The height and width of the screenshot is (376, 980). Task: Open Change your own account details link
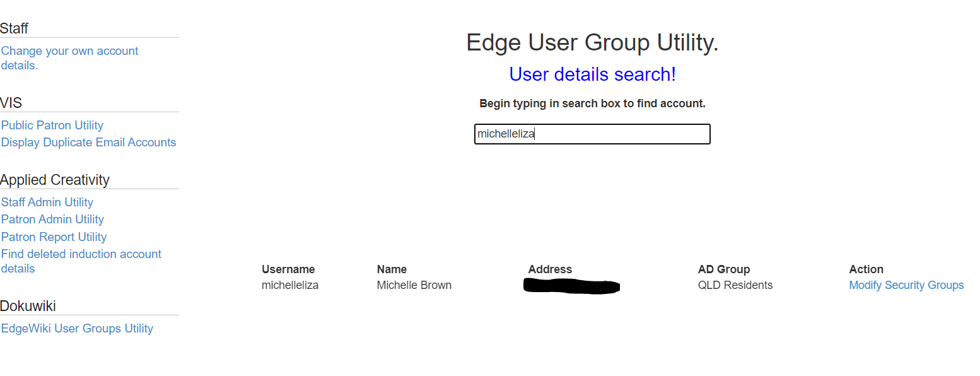pos(69,51)
